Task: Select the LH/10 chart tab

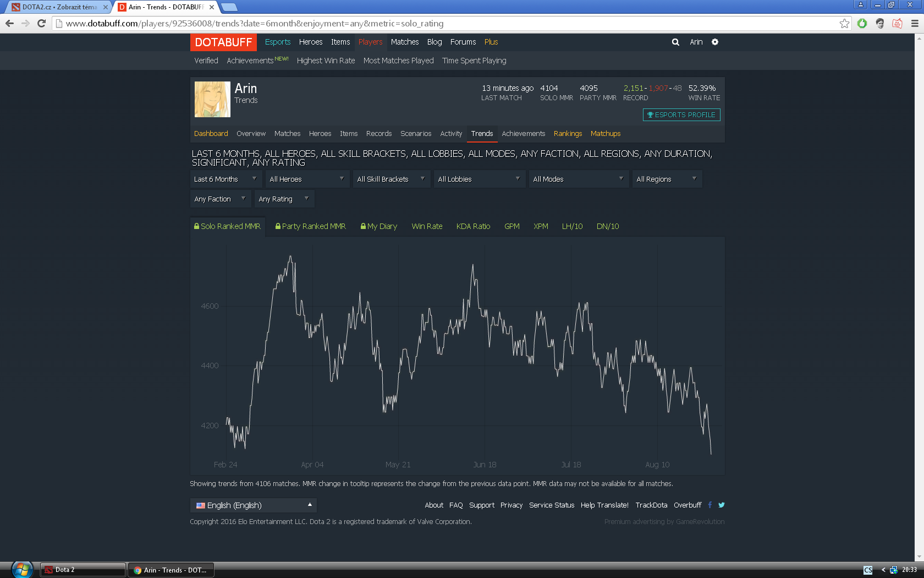Action: [572, 226]
